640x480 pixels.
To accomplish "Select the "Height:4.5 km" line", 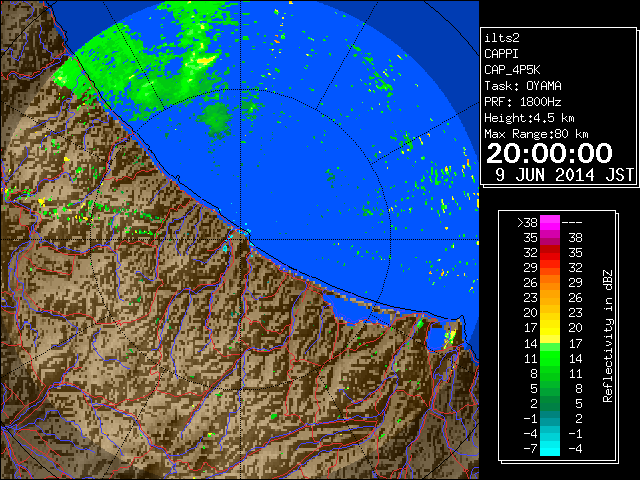I will point(529,118).
